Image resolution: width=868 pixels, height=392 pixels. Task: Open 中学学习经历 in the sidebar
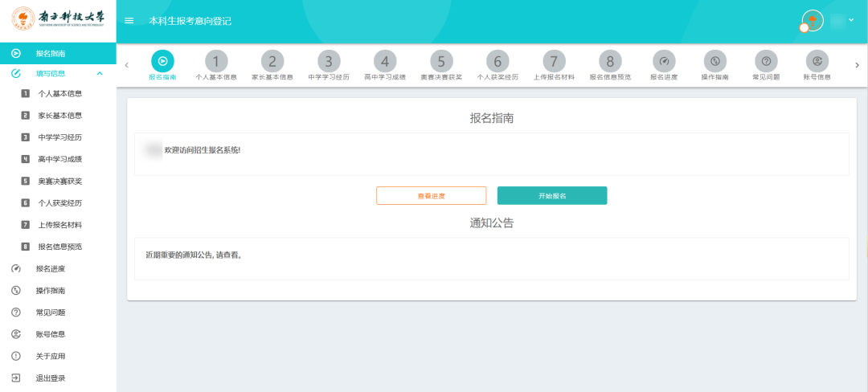pos(59,137)
